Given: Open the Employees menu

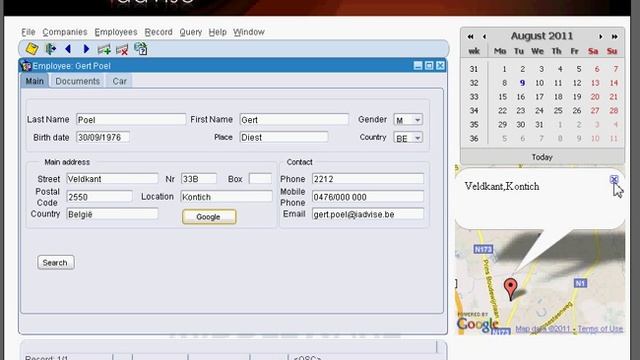Looking at the screenshot, I should 116,32.
